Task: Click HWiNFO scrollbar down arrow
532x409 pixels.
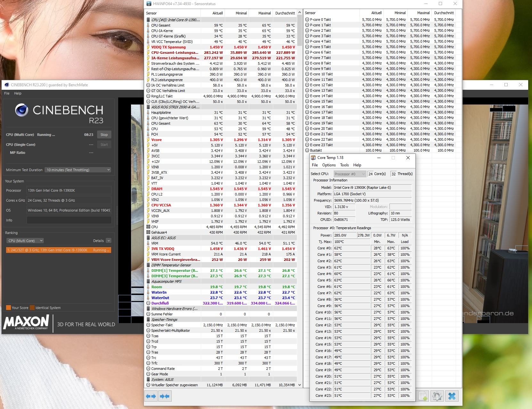Action: (x=300, y=385)
